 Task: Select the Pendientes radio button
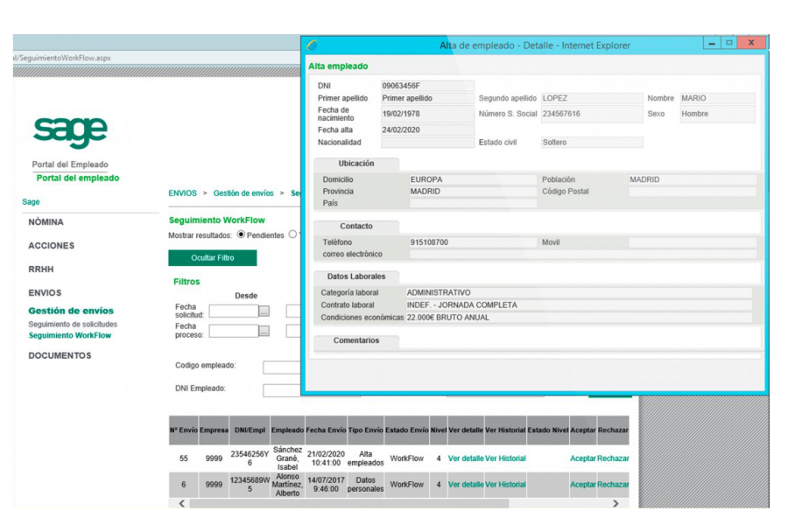[x=242, y=234]
